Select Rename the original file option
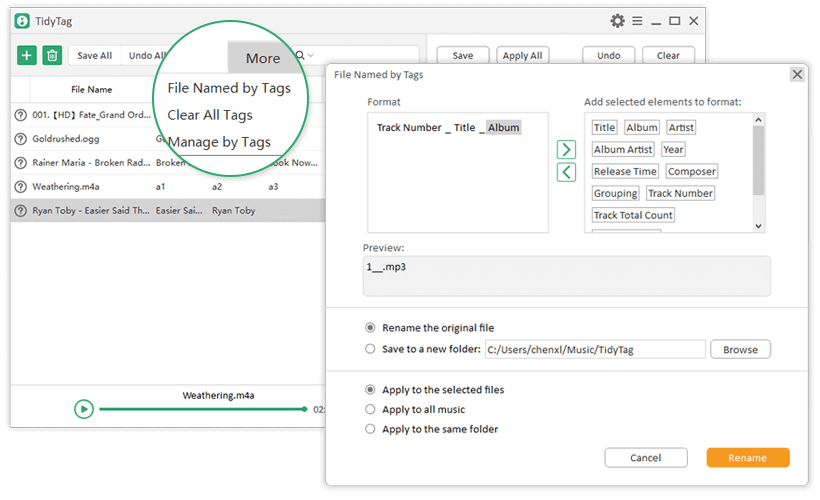The height and width of the screenshot is (500, 820). pyautogui.click(x=371, y=328)
